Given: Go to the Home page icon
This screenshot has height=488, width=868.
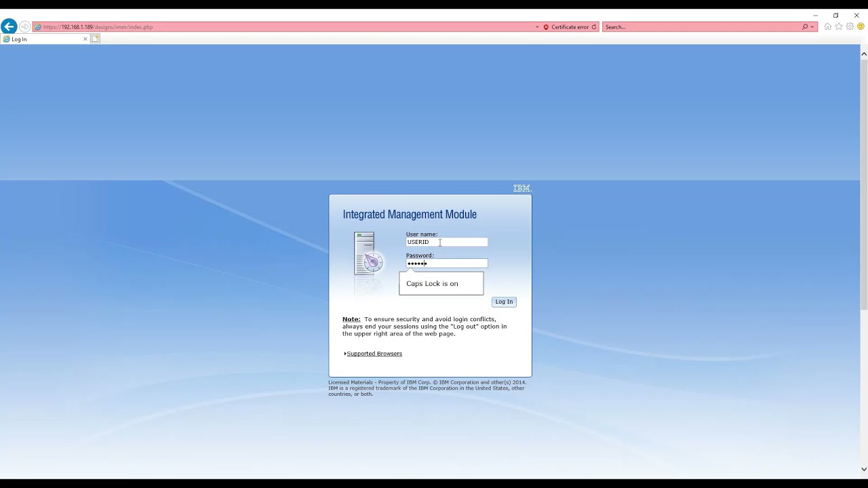Looking at the screenshot, I should (827, 26).
